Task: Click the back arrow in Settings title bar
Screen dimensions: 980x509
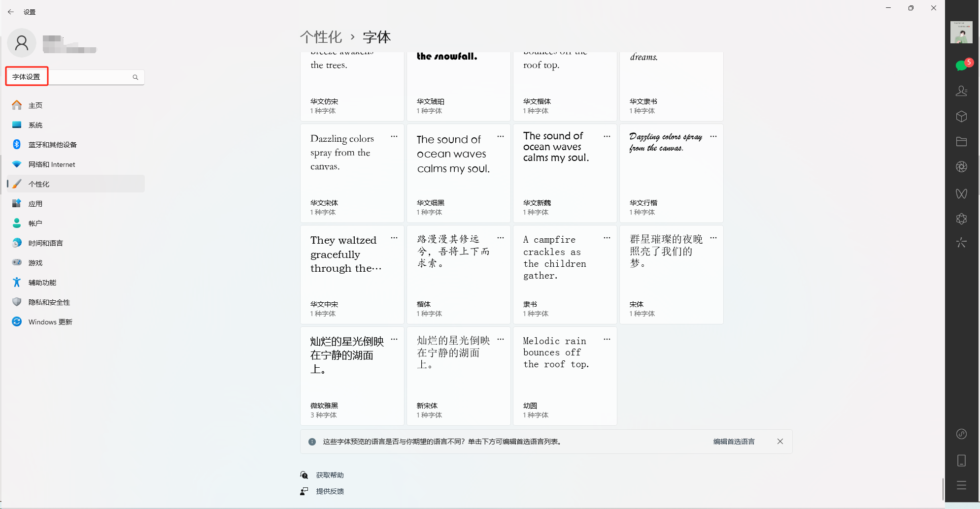Action: [11, 12]
